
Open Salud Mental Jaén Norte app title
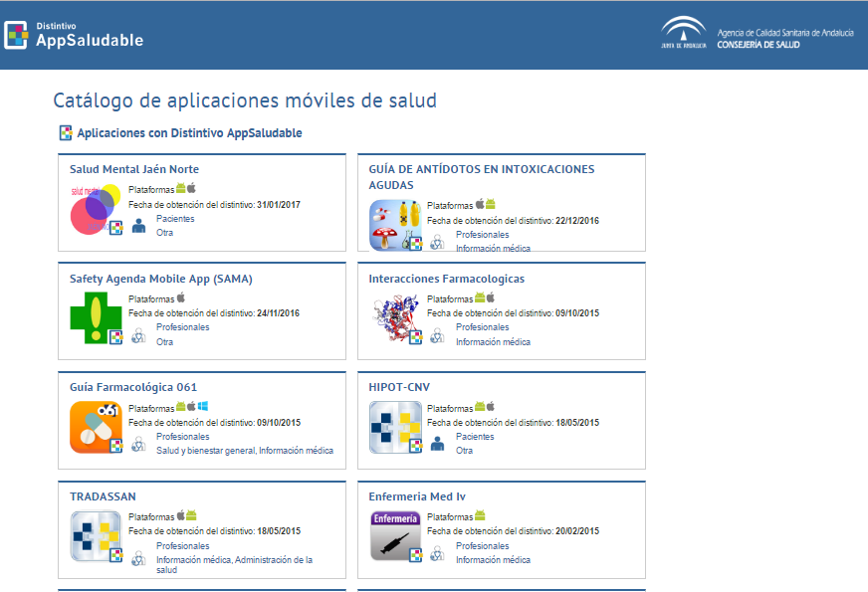[x=134, y=169]
